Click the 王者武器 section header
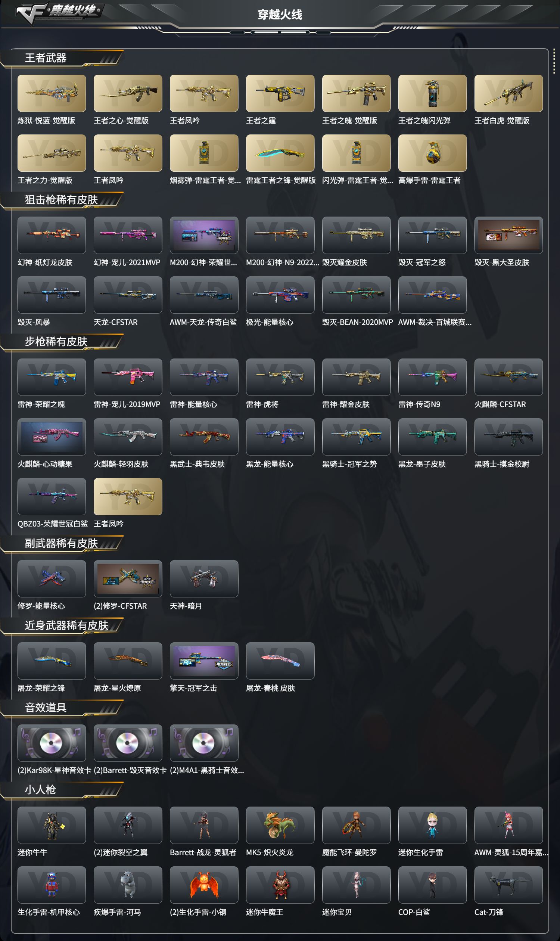This screenshot has width=560, height=941. pyautogui.click(x=46, y=58)
